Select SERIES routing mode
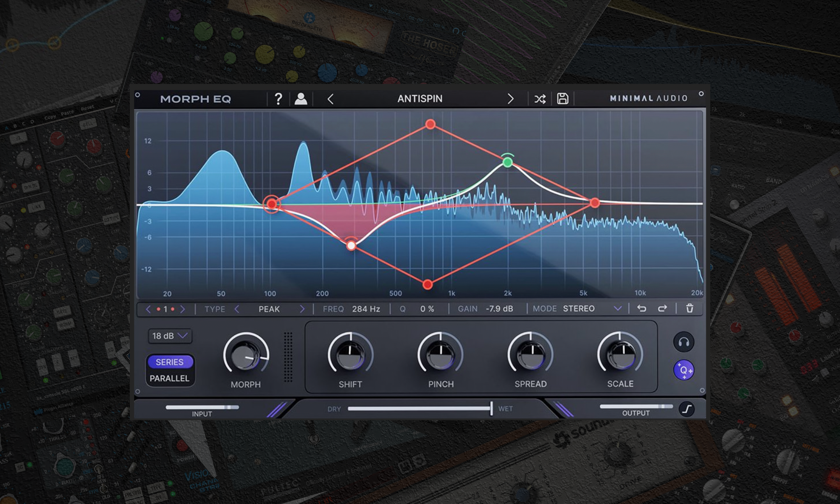The height and width of the screenshot is (504, 840). click(x=170, y=362)
